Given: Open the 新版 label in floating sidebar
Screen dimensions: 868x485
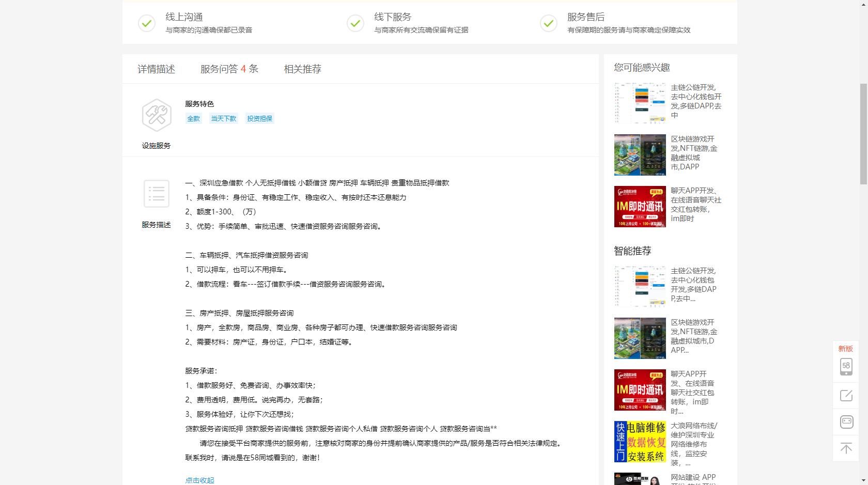Looking at the screenshot, I should click(846, 349).
